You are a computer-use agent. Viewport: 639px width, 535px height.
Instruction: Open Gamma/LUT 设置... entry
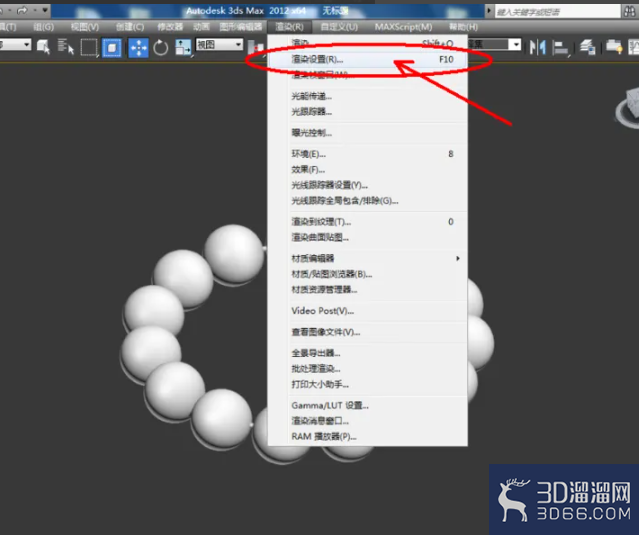(368, 405)
